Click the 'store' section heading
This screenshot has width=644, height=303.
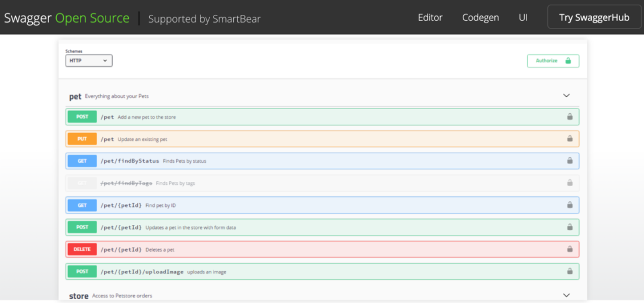pyautogui.click(x=79, y=296)
